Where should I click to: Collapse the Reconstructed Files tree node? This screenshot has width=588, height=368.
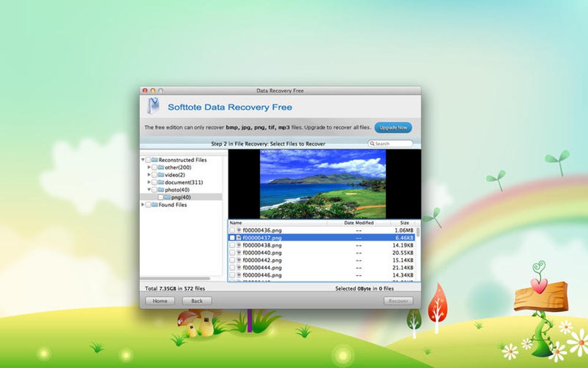tap(142, 160)
